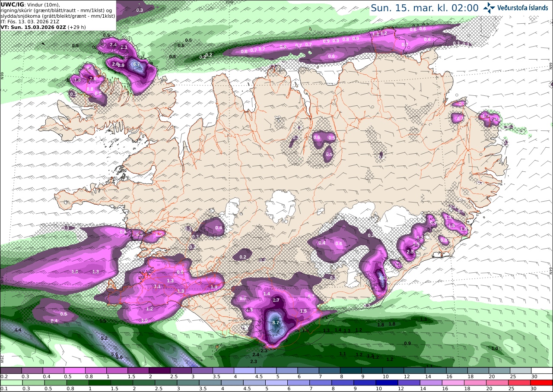Pick the lower-scale 0.1 pale green swatch

pyautogui.click(x=11, y=383)
